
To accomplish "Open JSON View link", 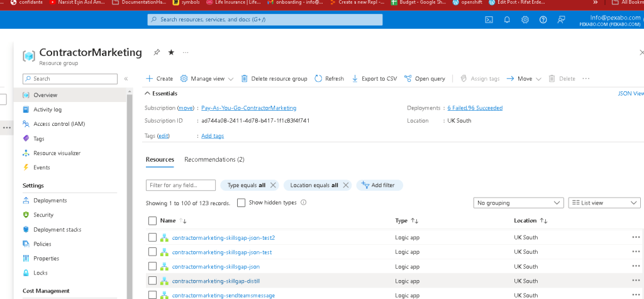I will coord(631,93).
